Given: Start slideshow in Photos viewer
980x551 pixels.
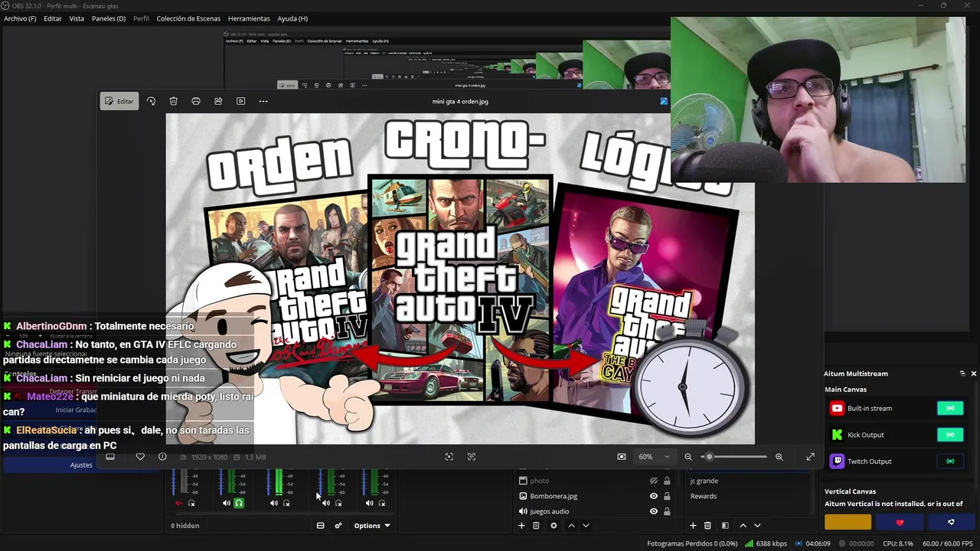Looking at the screenshot, I should (x=240, y=101).
